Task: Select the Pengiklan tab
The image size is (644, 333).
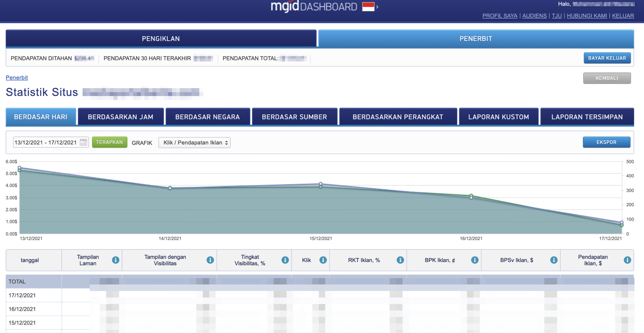Action: click(161, 38)
